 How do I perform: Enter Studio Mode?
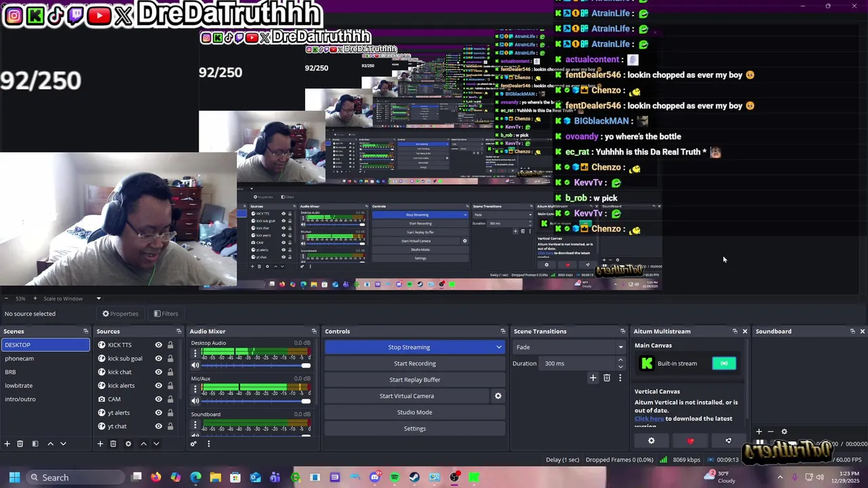(x=415, y=413)
